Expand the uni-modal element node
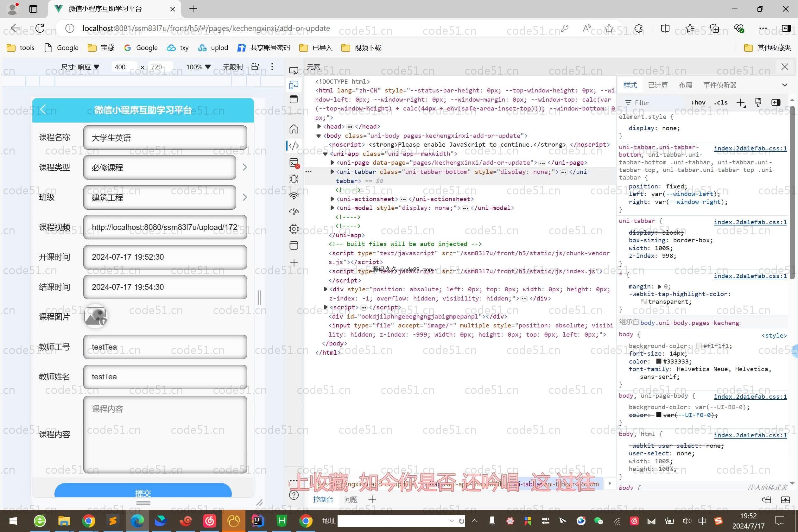Screen dimensions: 798x532 point(332,208)
